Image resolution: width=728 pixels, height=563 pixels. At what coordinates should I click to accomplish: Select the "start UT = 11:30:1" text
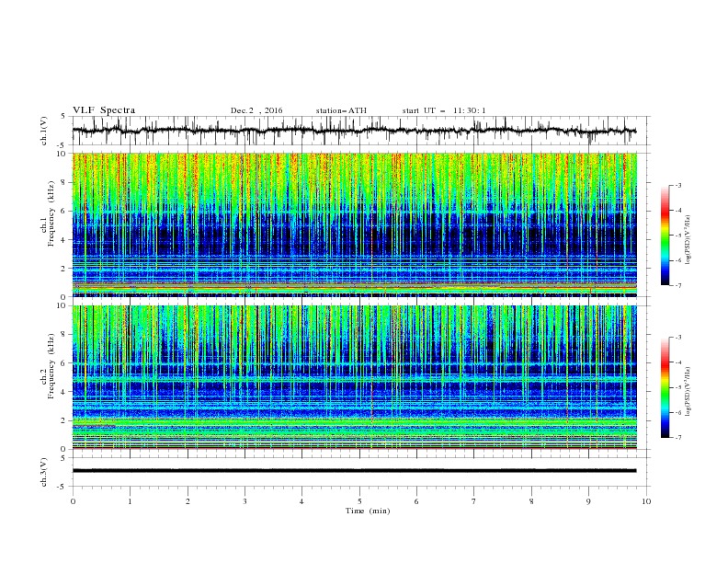(x=444, y=110)
